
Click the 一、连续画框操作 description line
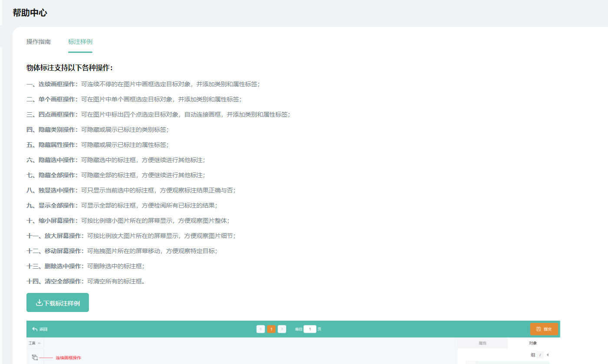click(x=143, y=84)
